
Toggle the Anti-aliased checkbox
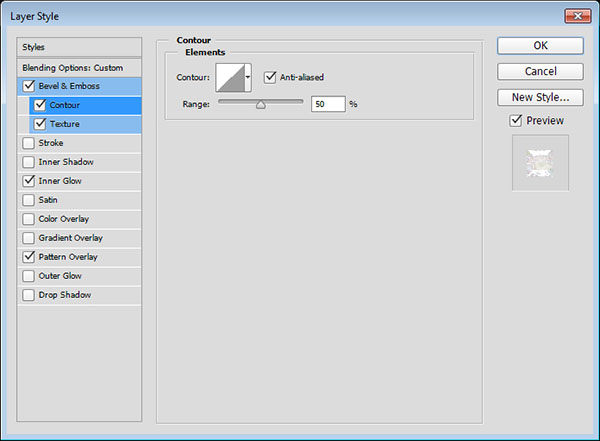click(x=270, y=77)
